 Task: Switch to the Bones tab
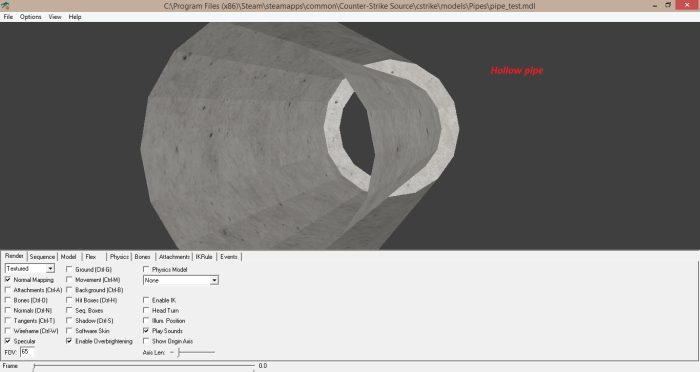(x=142, y=257)
